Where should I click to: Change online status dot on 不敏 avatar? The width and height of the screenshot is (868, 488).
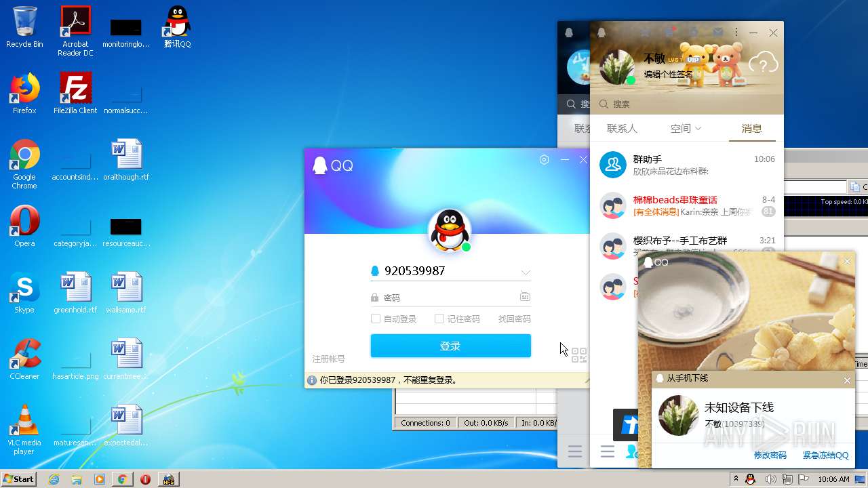coord(631,80)
